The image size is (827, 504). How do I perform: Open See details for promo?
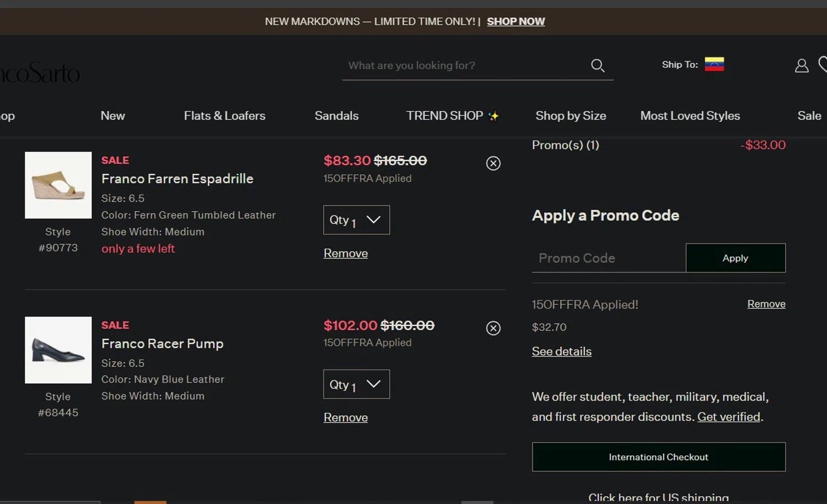561,351
